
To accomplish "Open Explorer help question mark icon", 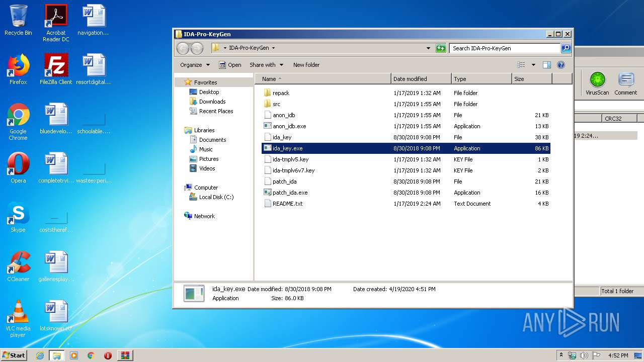I will [x=561, y=65].
